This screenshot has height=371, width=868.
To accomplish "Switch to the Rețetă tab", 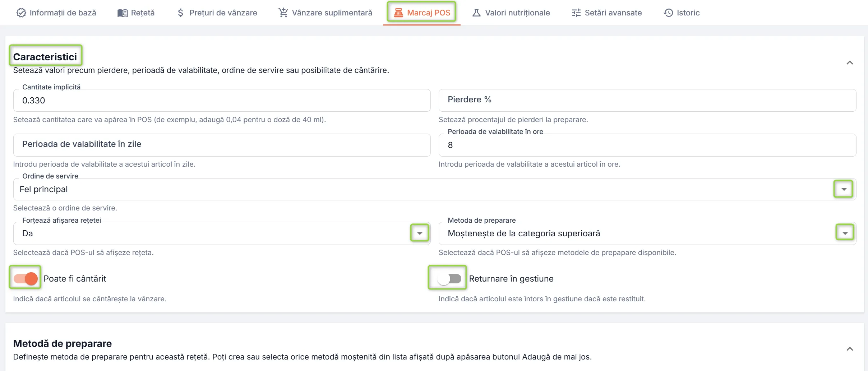I will [136, 13].
